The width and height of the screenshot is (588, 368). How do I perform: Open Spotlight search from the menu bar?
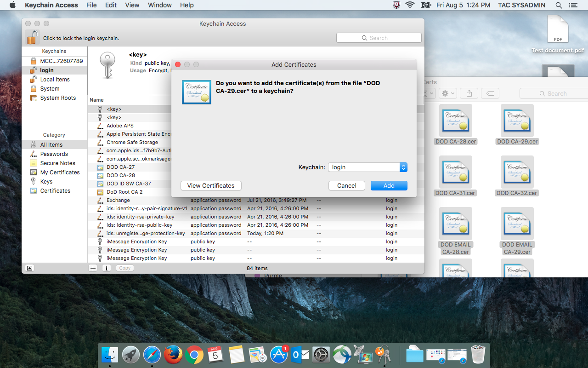[x=559, y=5]
